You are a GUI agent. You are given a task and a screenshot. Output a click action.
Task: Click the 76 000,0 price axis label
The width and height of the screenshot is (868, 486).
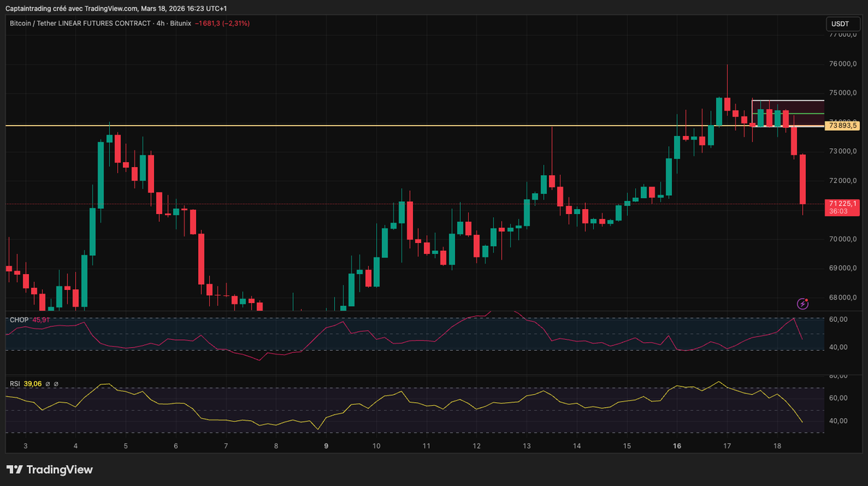point(843,64)
